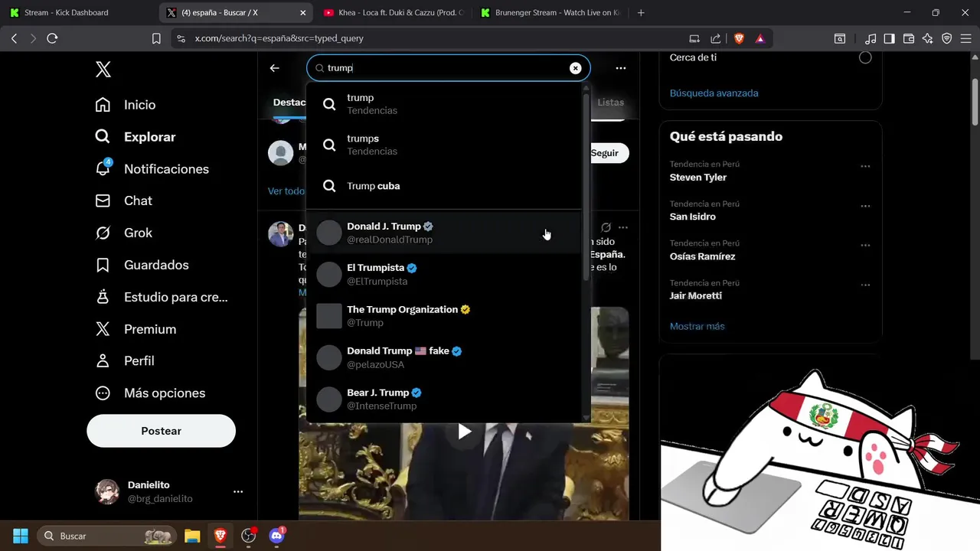Play the video in the post
980x551 pixels.
coord(464,432)
